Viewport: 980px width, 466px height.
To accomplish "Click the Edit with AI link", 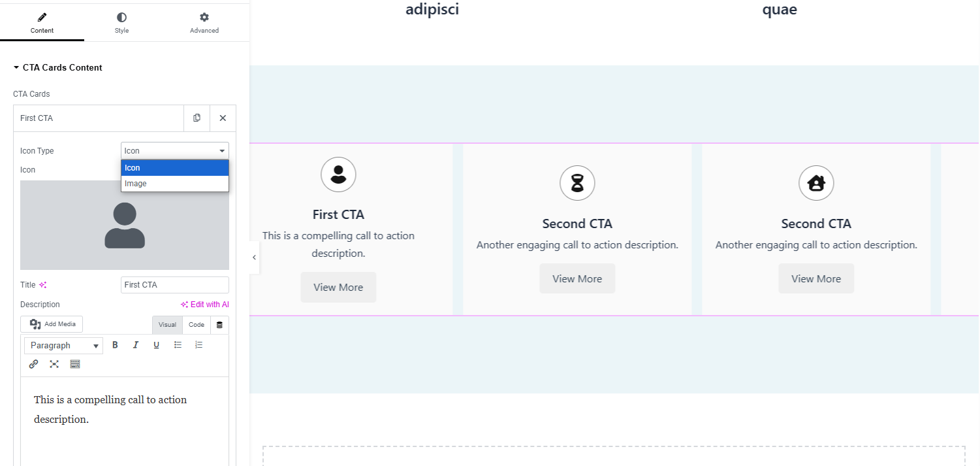I will coord(204,305).
